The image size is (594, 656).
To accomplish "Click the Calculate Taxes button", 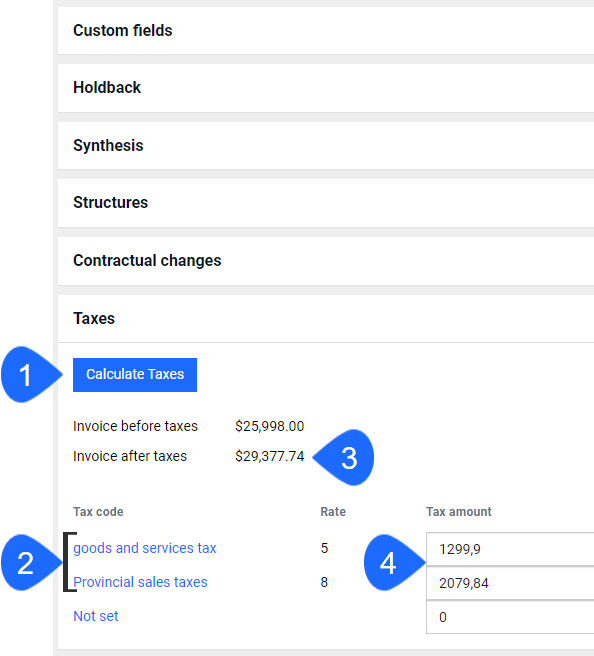I will pos(135,374).
